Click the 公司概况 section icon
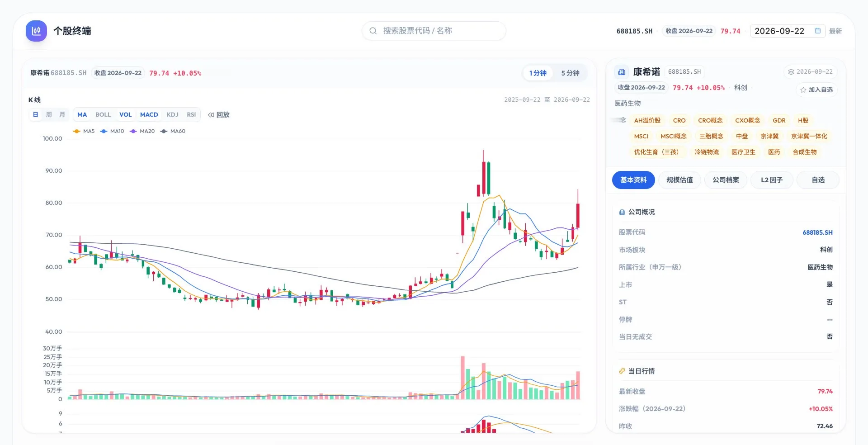This screenshot has width=868, height=445. 622,212
